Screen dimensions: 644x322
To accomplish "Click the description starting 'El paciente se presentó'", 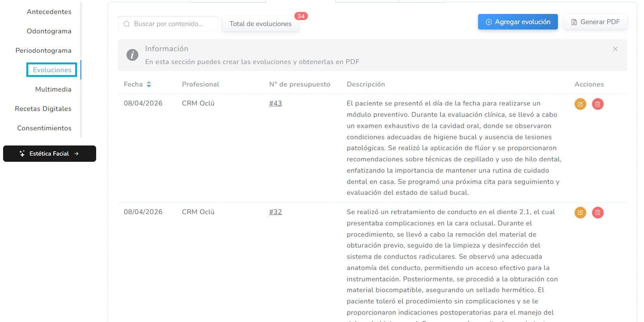I will [x=454, y=148].
